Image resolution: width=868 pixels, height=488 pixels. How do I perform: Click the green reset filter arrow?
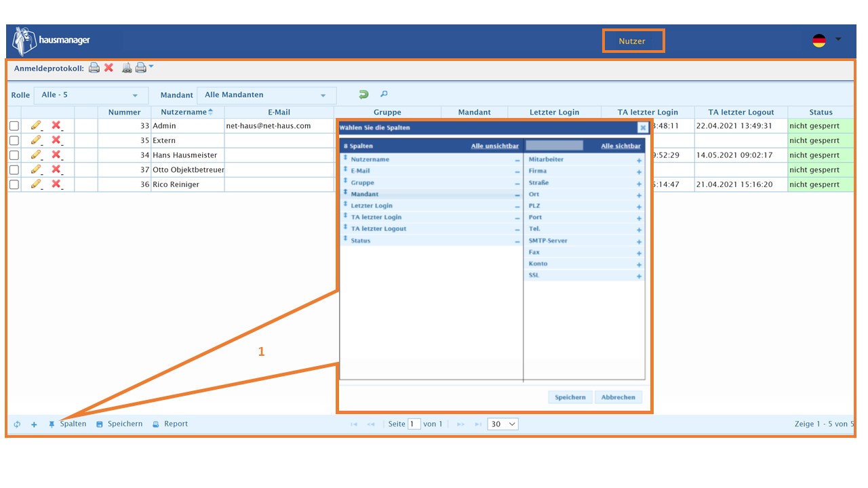[363, 95]
